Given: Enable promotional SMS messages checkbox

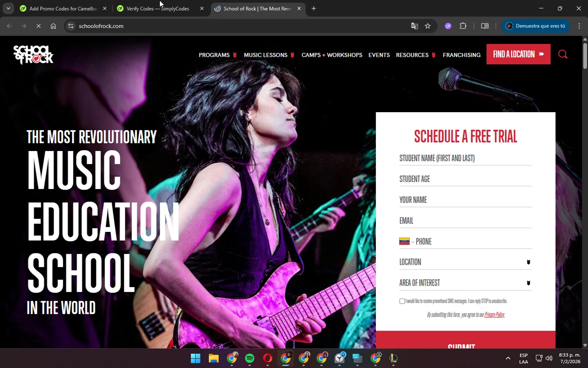Looking at the screenshot, I should click(402, 301).
